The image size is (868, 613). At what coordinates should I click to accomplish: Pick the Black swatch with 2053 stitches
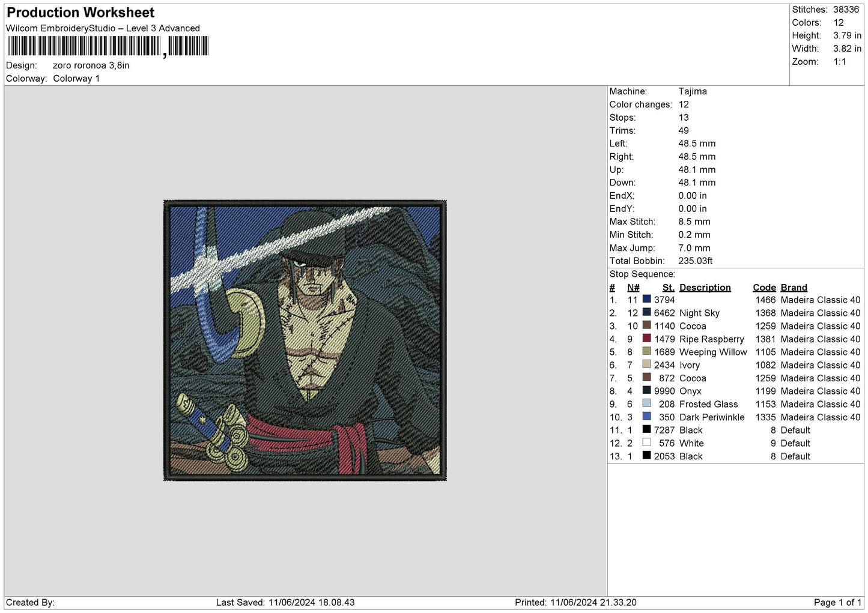tap(646, 456)
